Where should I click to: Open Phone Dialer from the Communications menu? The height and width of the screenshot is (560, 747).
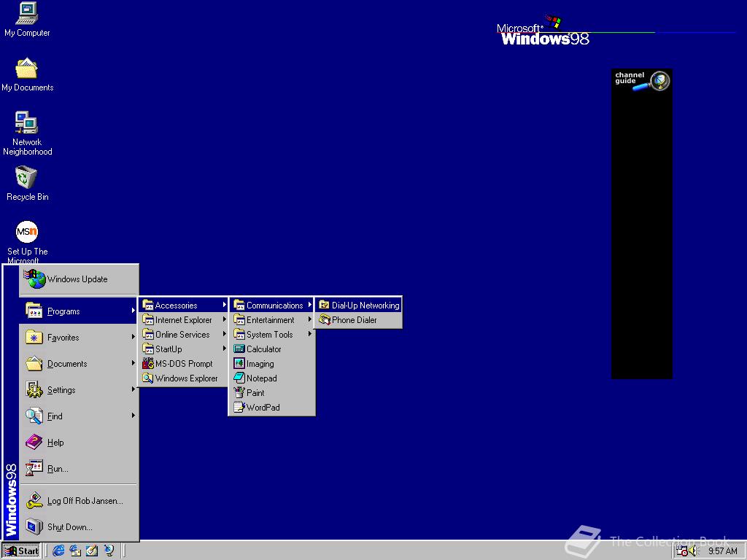359,320
